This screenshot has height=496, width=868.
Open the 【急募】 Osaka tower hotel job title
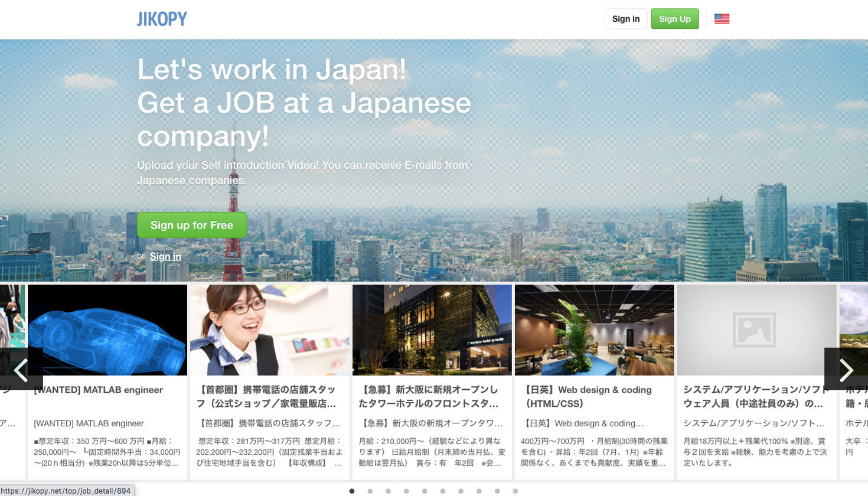[x=429, y=396]
